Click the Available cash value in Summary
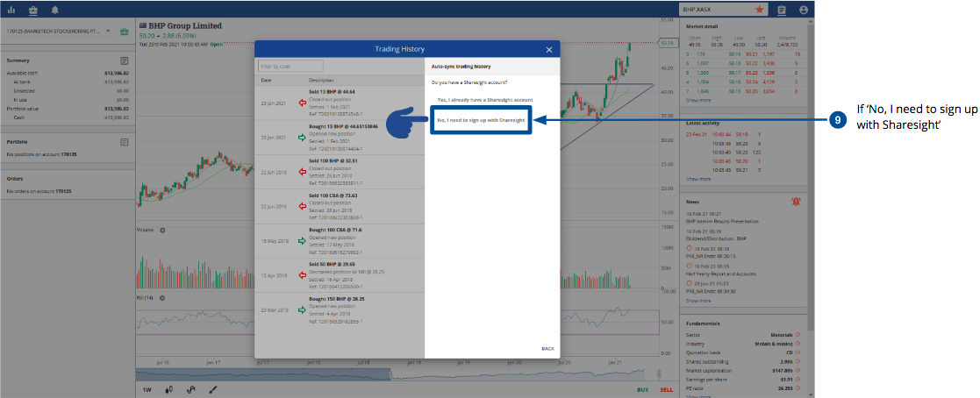Viewport: 980px width, 398px height. click(117, 73)
